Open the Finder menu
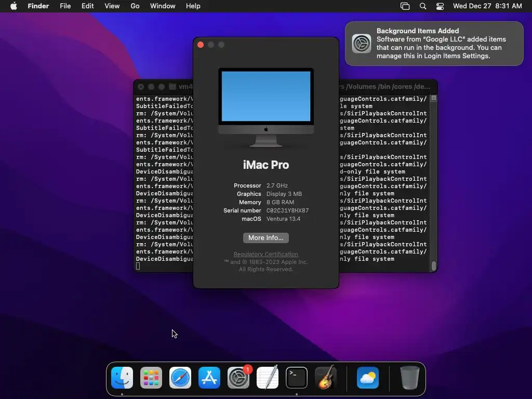The height and width of the screenshot is (399, 532). (38, 6)
